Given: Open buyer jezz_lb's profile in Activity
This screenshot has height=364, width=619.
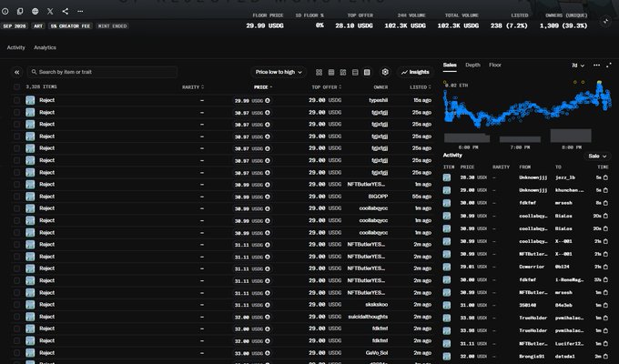Looking at the screenshot, I should point(565,177).
